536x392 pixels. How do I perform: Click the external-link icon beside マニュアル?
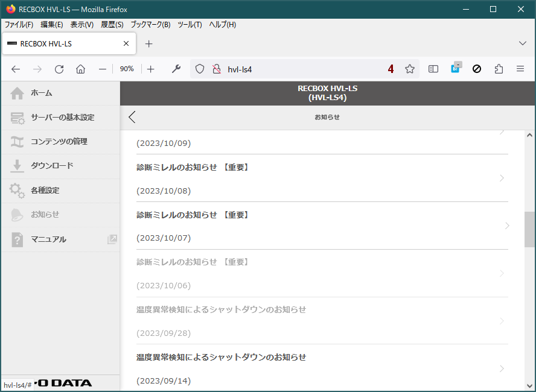112,239
